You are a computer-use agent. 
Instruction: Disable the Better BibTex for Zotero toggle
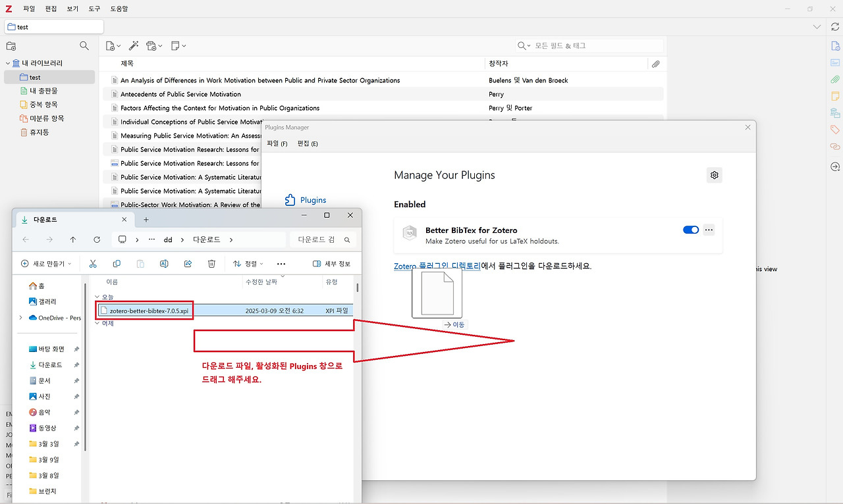coord(691,230)
